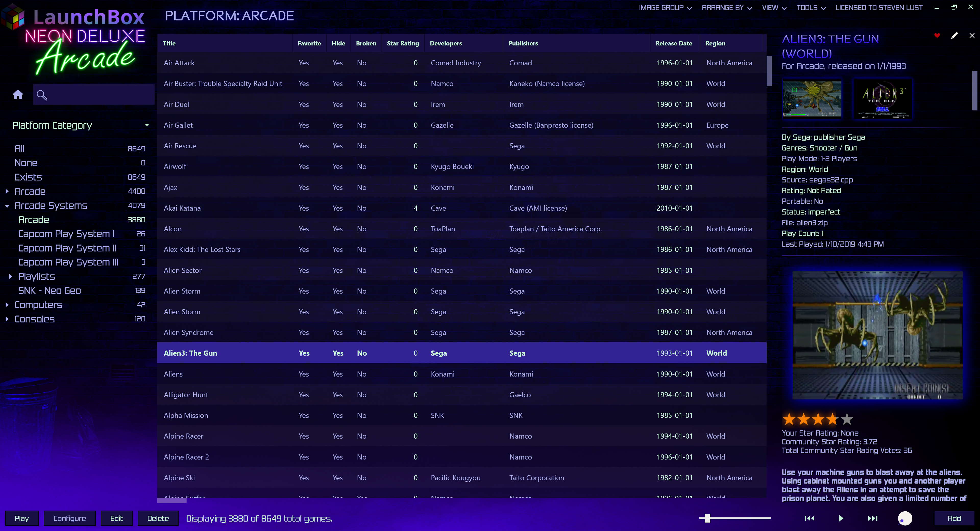Select the Alligator Hunt row

[461, 394]
